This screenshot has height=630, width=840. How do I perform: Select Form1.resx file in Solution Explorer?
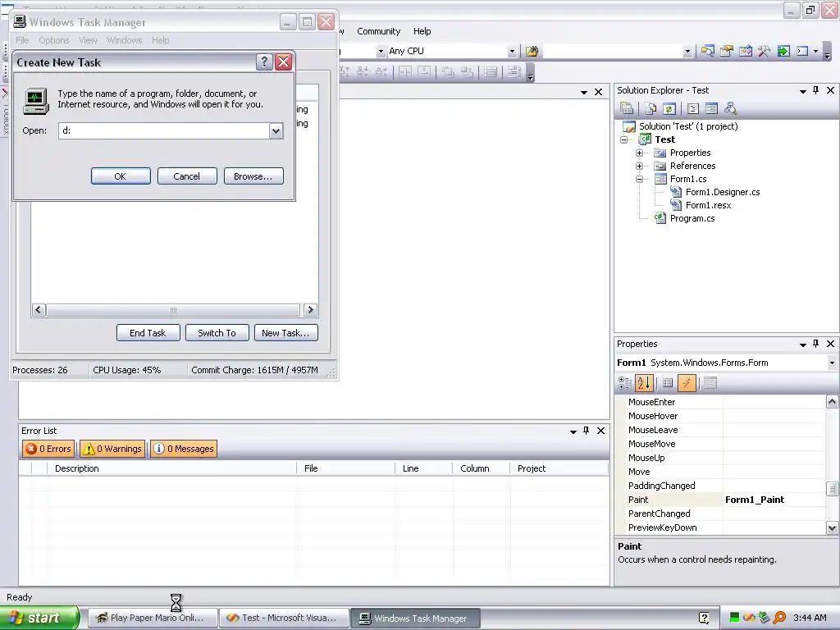[708, 206]
